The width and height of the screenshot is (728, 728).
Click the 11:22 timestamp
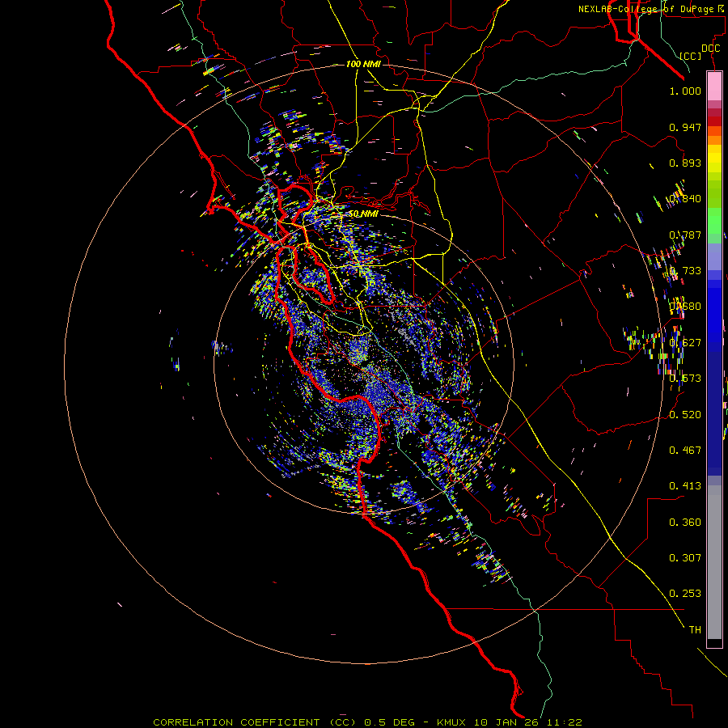[x=564, y=722]
